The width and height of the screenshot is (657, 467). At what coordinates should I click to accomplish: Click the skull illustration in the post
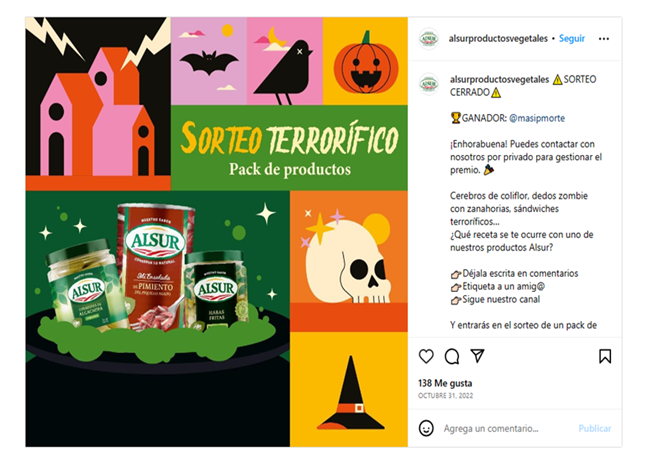tap(347, 260)
